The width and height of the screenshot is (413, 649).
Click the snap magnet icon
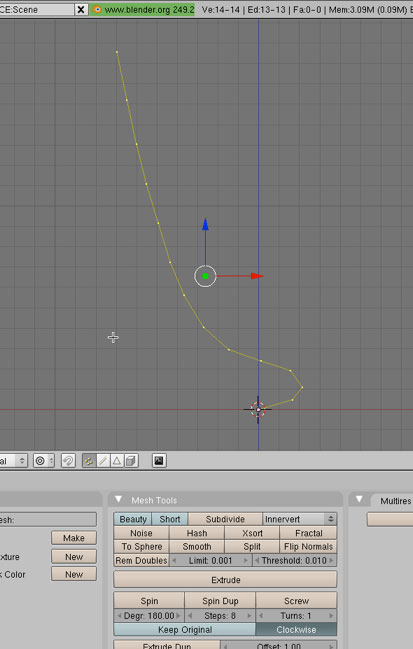(68, 461)
